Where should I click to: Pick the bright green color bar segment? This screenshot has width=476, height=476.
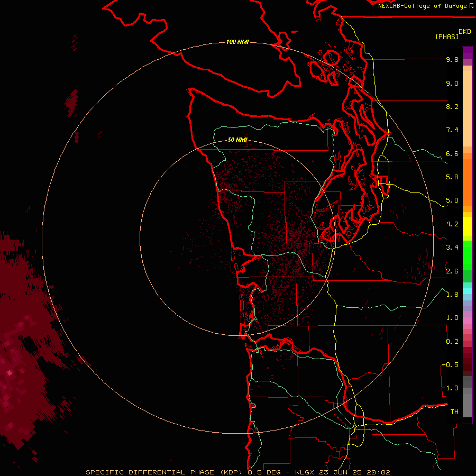467,255
